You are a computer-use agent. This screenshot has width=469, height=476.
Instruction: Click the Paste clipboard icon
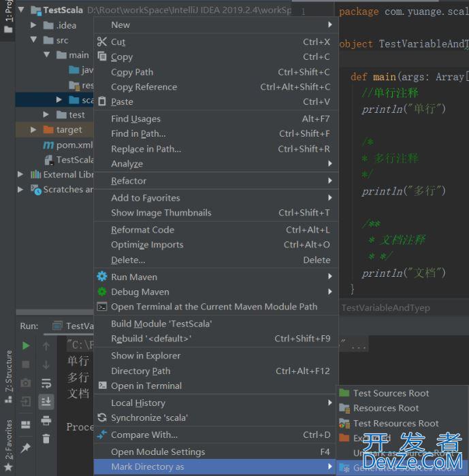tap(102, 101)
